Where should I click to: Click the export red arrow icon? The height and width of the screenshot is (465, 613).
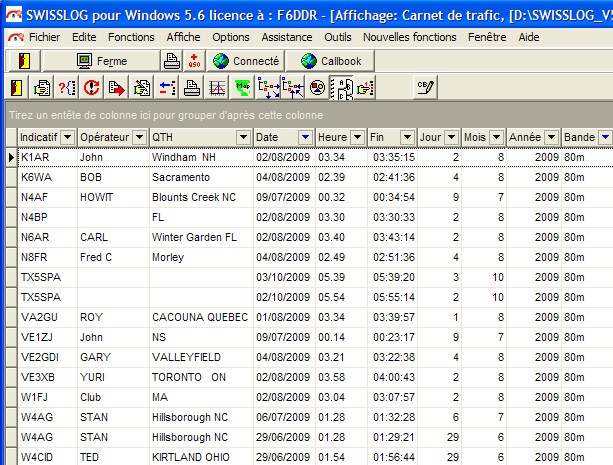[116, 88]
